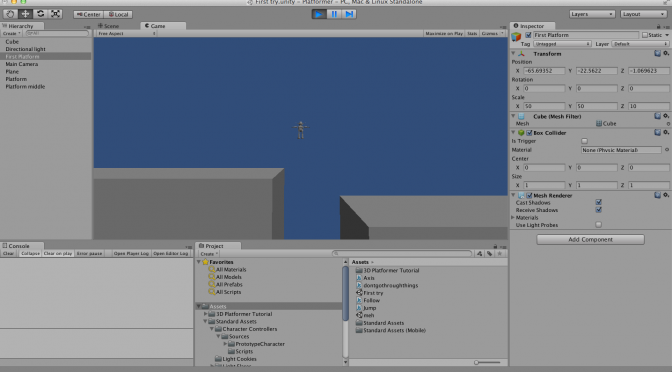The image size is (672, 372).
Task: Toggle Maximize on Play
Action: coord(444,33)
